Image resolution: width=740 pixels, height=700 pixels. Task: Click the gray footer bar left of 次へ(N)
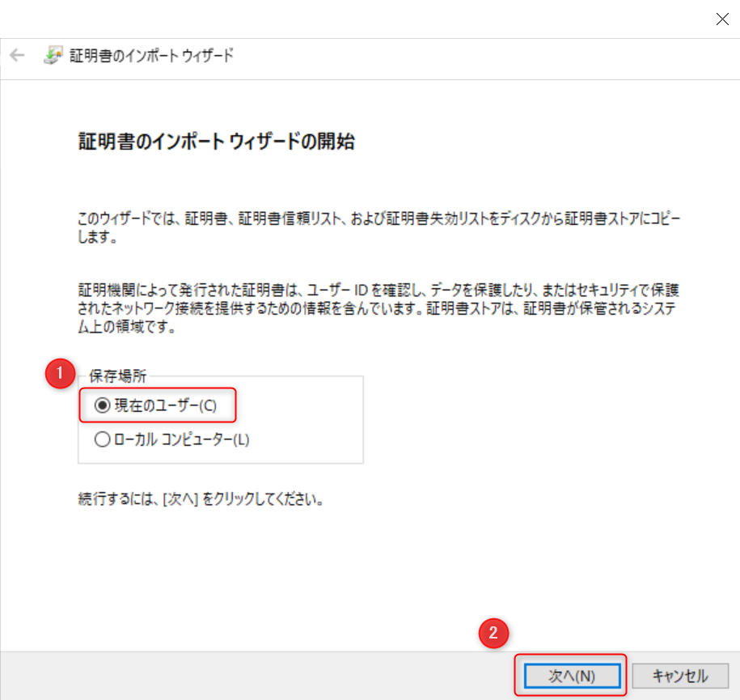pos(243,676)
